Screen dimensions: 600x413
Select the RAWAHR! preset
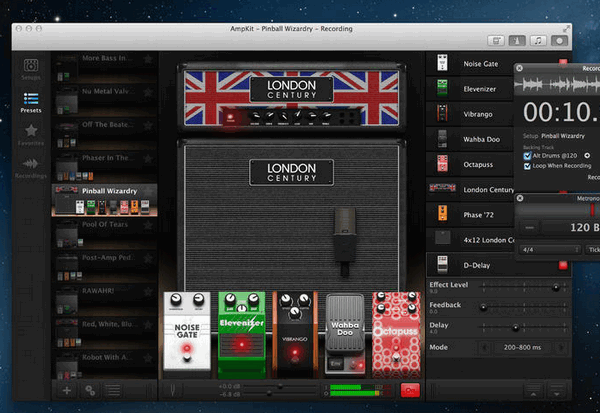point(104,300)
